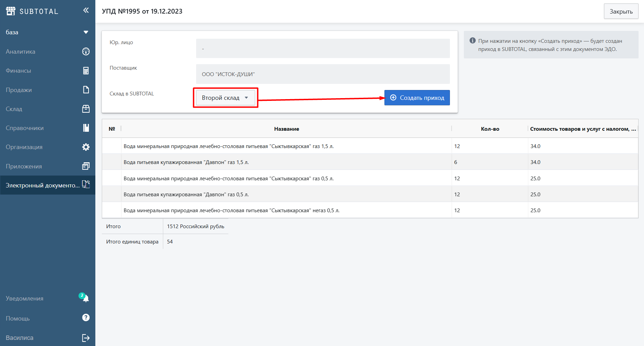
Task: Click the Analytics gauge icon
Action: point(86,52)
